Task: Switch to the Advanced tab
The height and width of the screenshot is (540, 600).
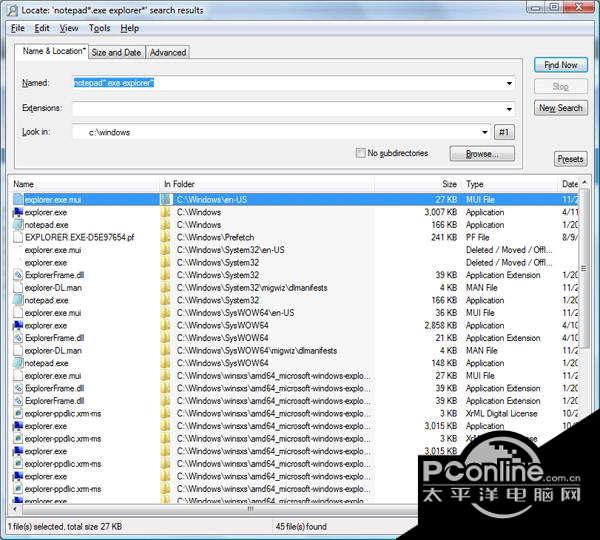Action: 168,52
